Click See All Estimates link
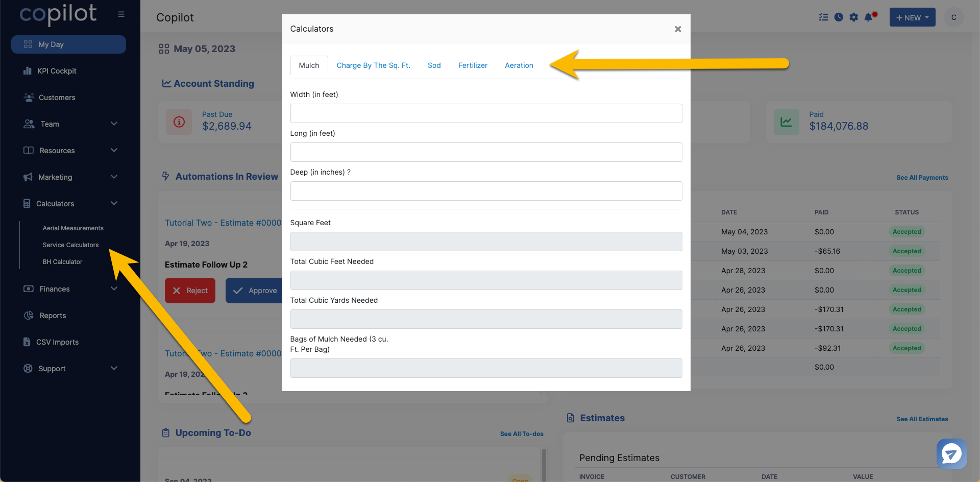The height and width of the screenshot is (482, 980). pyautogui.click(x=922, y=419)
